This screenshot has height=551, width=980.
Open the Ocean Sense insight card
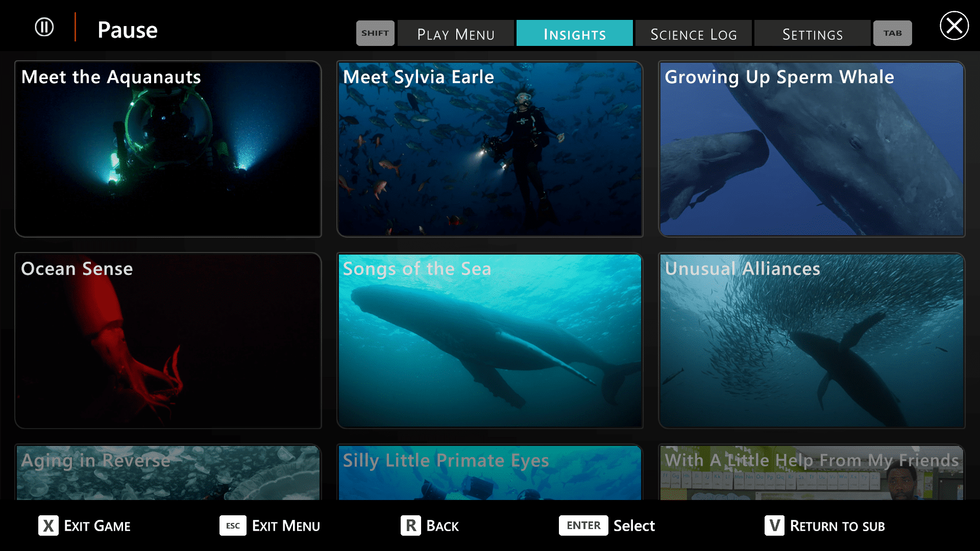pos(168,341)
